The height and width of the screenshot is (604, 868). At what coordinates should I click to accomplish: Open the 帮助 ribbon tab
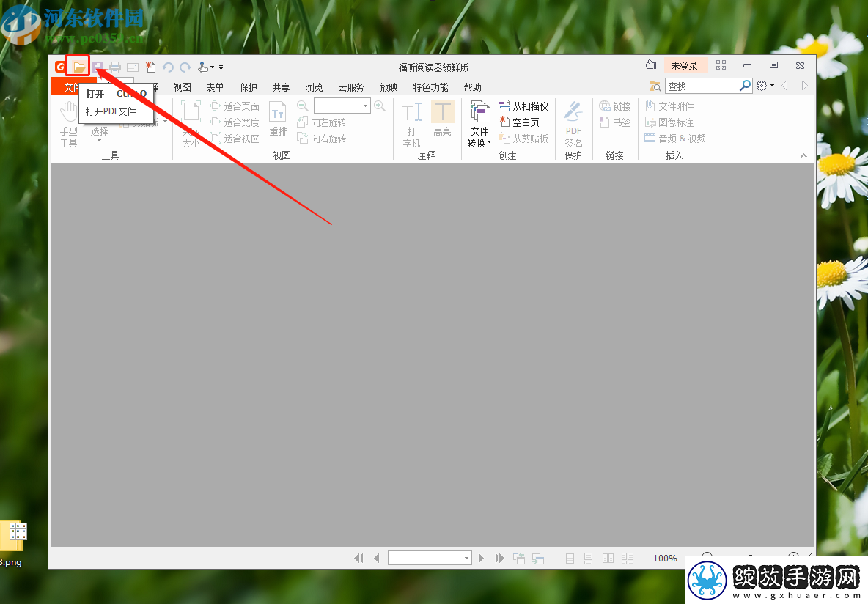point(472,87)
